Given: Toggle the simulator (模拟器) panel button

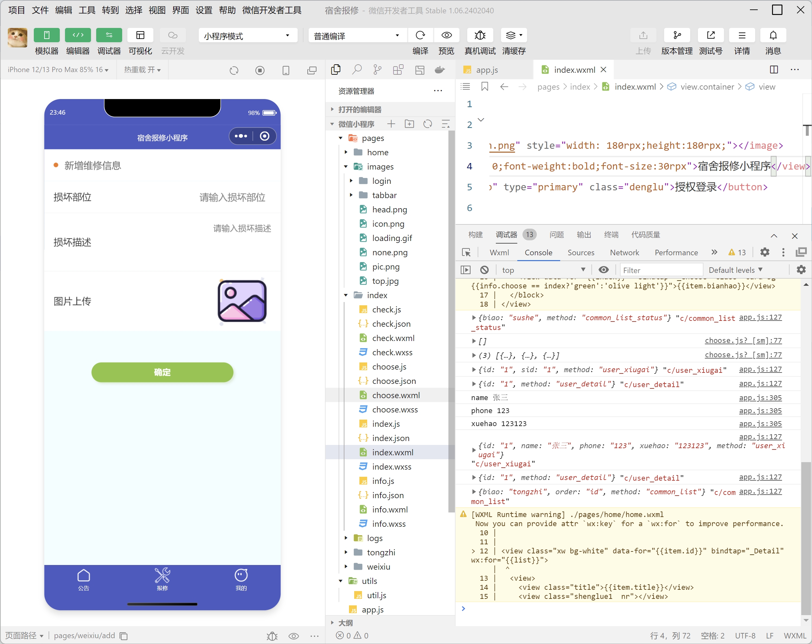Looking at the screenshot, I should pos(46,35).
